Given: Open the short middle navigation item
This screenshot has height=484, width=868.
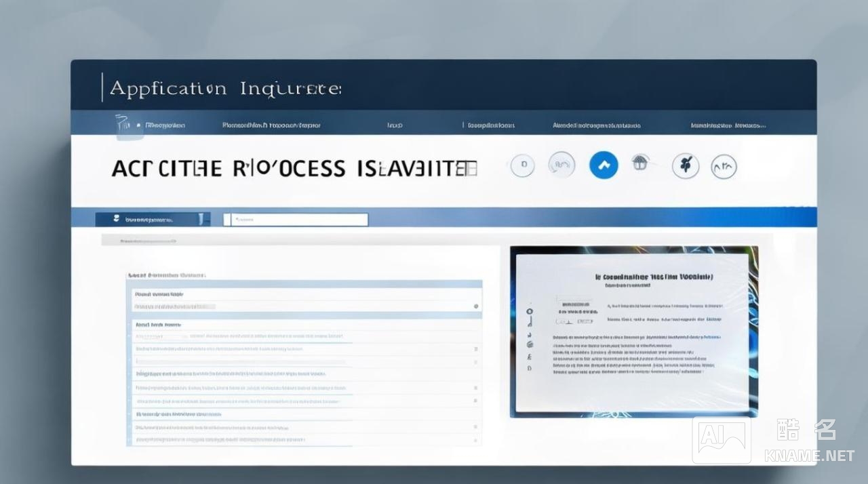Looking at the screenshot, I should pyautogui.click(x=395, y=125).
